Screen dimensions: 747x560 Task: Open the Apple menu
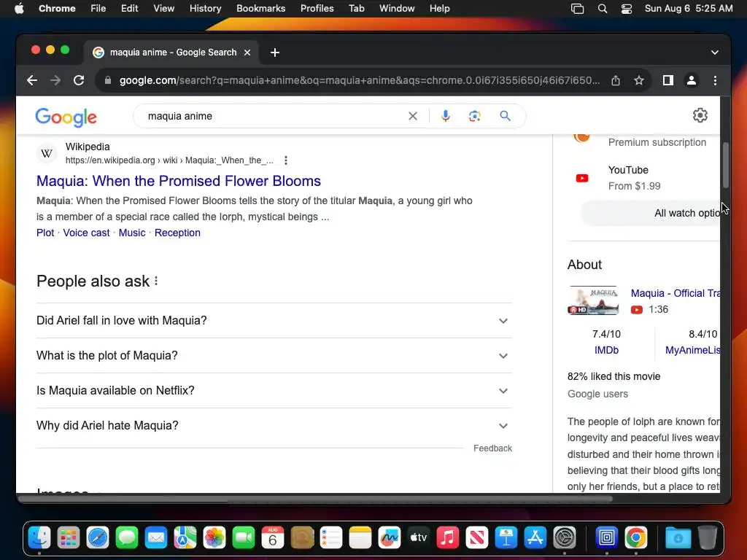click(x=19, y=9)
